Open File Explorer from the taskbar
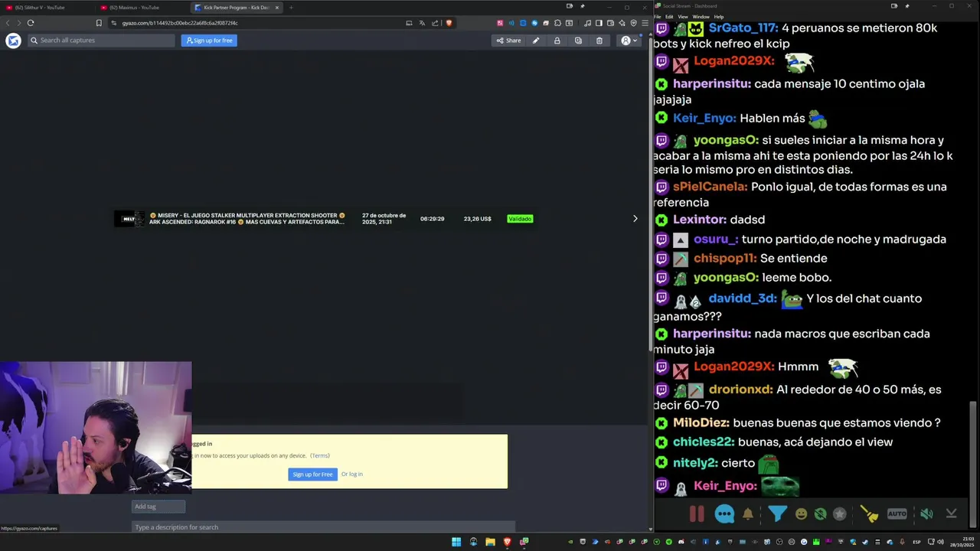This screenshot has width=980, height=551. (490, 542)
